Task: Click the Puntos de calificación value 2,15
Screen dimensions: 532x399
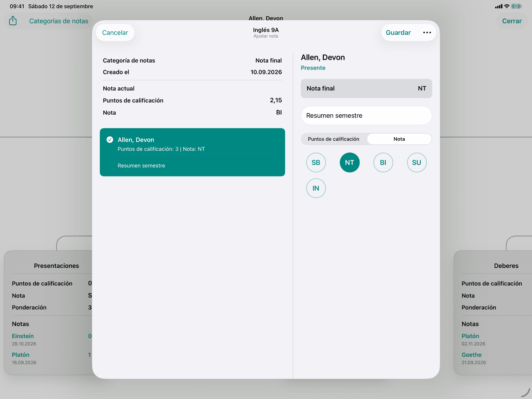Action: point(276,100)
